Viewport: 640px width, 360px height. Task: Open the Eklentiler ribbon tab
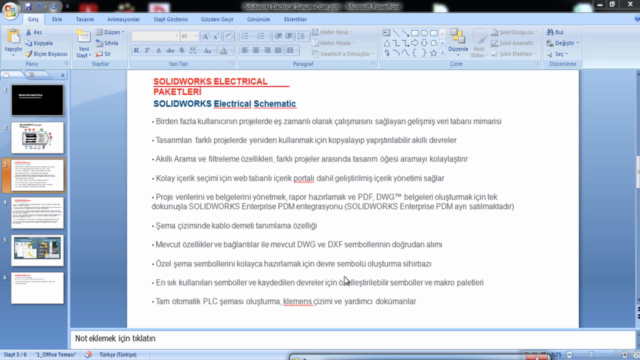[295, 19]
